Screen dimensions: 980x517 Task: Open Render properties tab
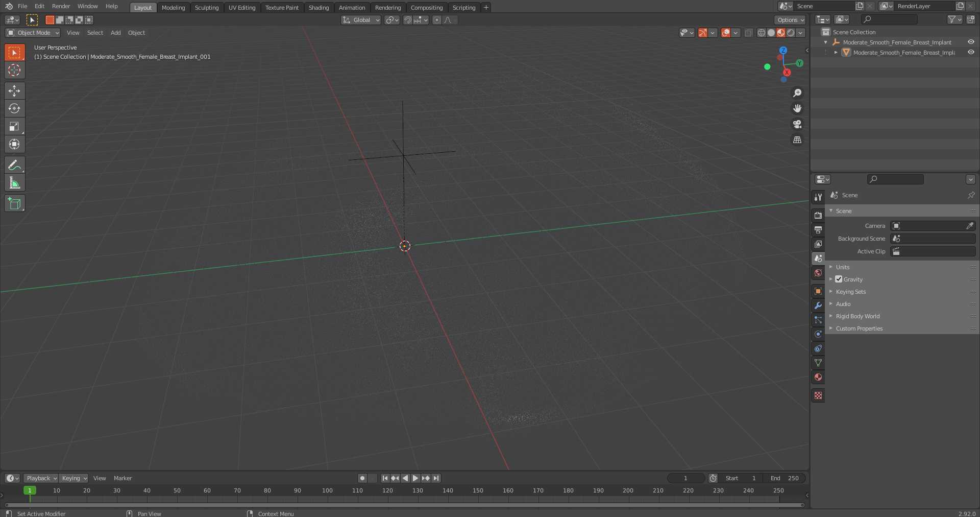(818, 215)
